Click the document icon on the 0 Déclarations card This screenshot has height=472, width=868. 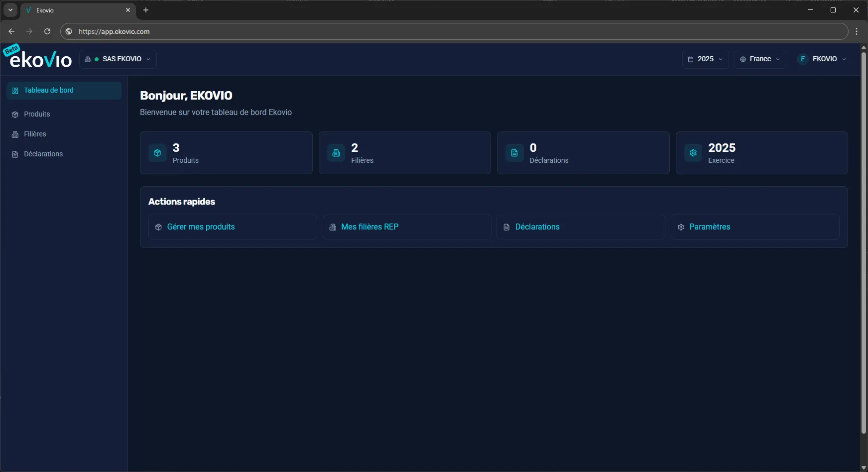(x=514, y=153)
